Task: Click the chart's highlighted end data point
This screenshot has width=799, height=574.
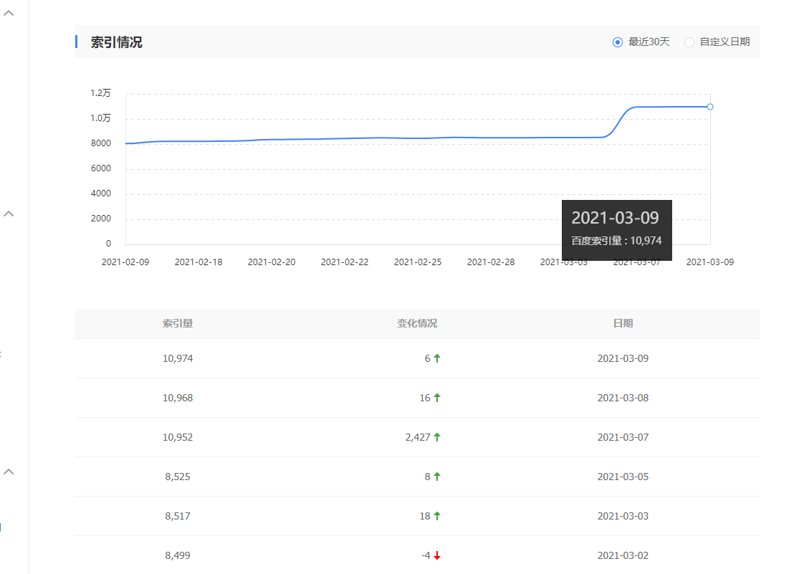Action: [x=710, y=106]
